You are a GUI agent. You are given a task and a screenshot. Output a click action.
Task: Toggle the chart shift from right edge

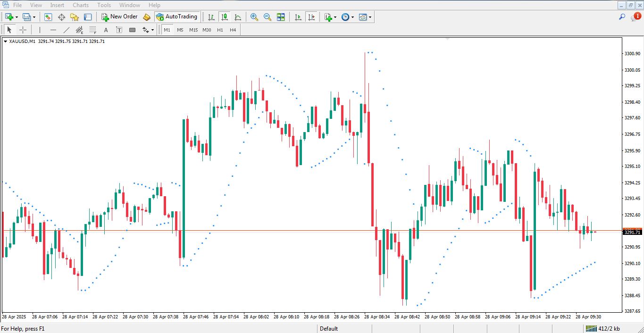click(311, 17)
